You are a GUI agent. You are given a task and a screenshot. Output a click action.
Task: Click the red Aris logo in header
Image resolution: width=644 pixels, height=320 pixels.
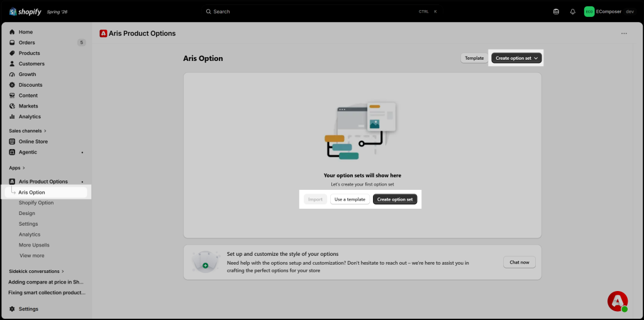103,34
